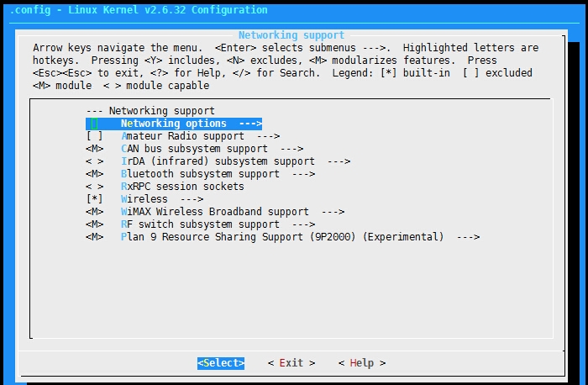Click the Select button

point(221,363)
